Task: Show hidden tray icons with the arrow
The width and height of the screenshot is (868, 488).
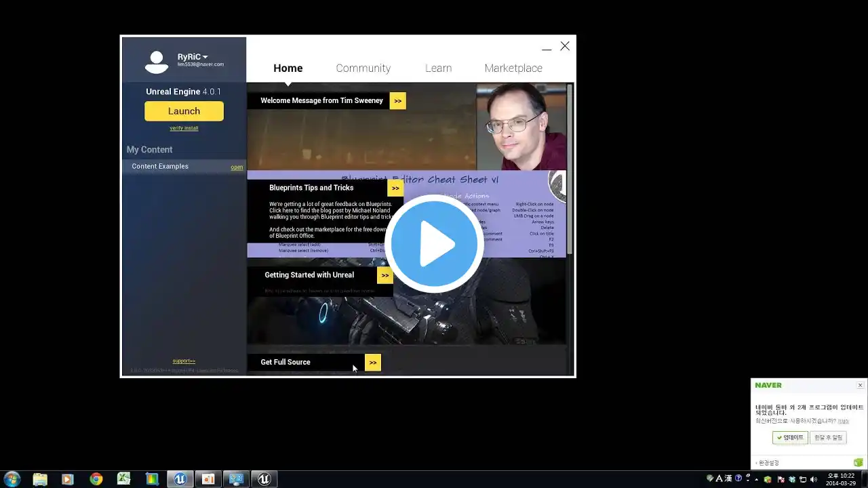Action: click(x=756, y=479)
